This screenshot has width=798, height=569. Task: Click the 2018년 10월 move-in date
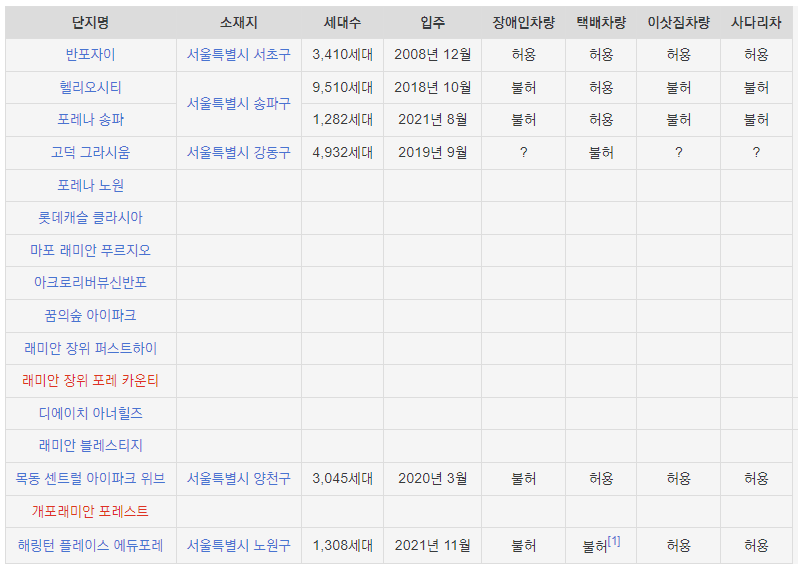click(x=433, y=88)
